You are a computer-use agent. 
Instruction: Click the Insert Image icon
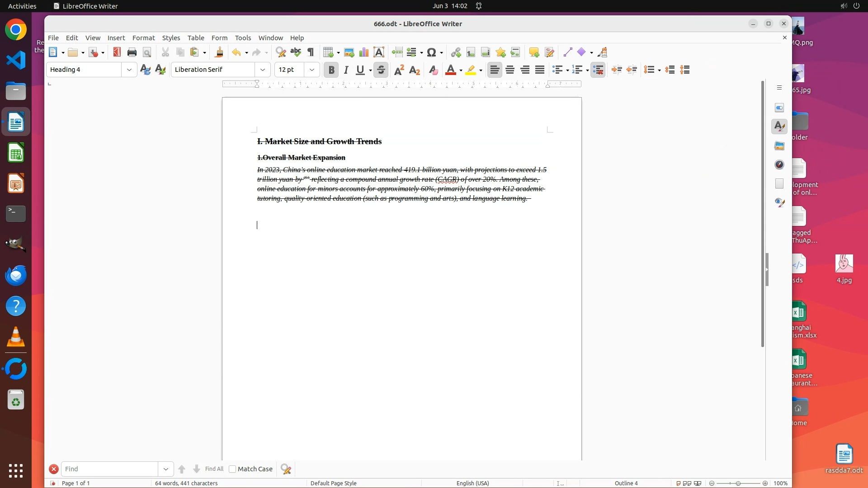point(349,52)
